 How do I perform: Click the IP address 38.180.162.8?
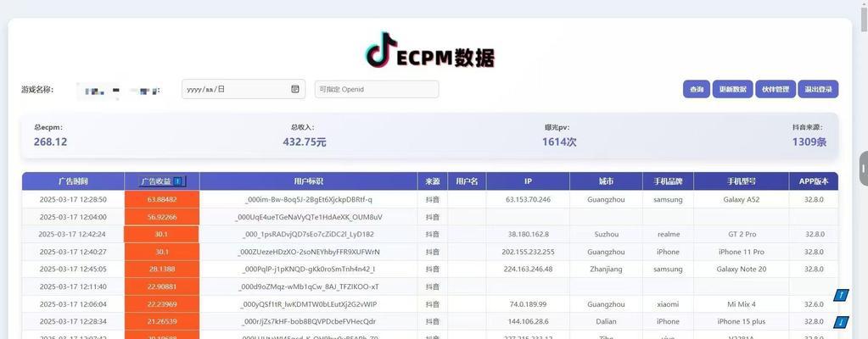pos(528,235)
